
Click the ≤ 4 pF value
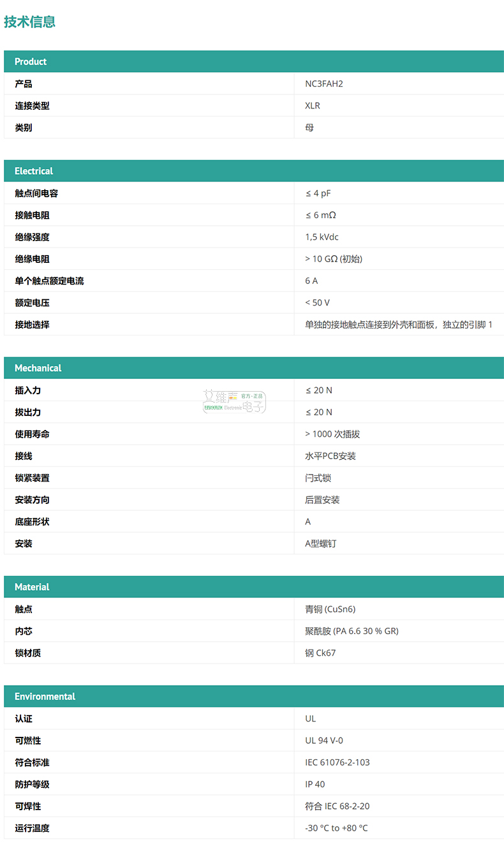click(318, 193)
